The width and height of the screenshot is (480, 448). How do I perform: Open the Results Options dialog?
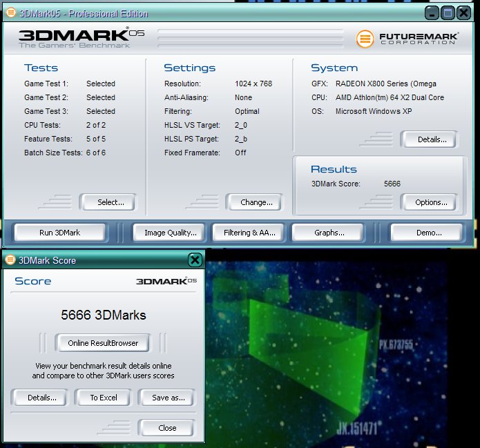429,202
